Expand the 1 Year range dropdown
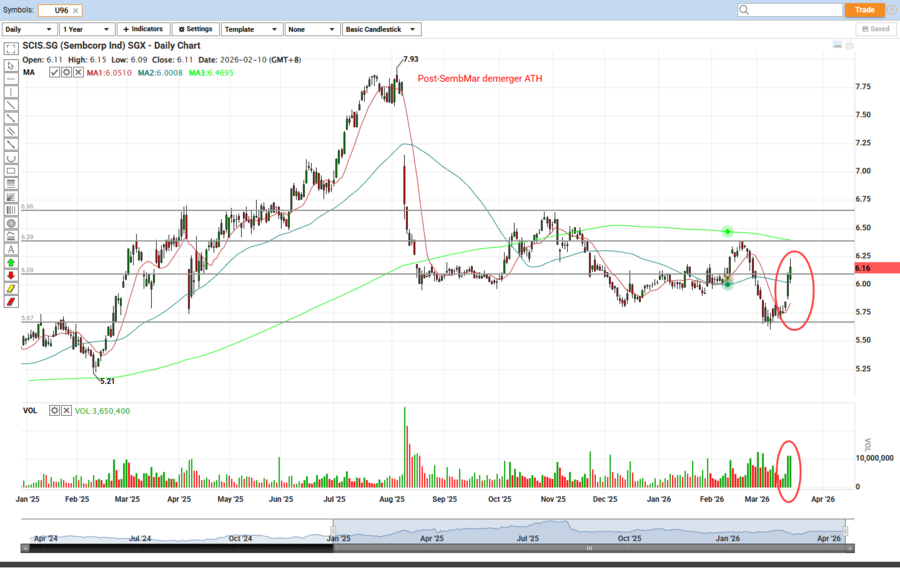Image resolution: width=900 pixels, height=568 pixels. click(x=86, y=29)
